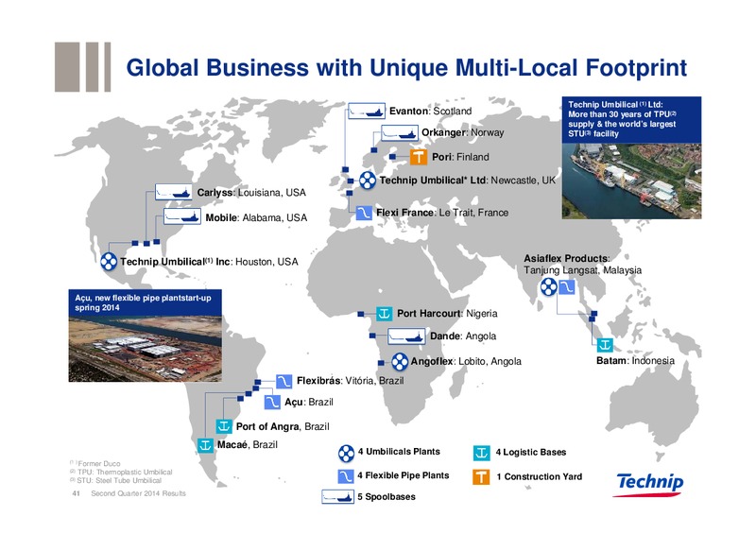Click the Newcastle umbilical plant icon

(x=368, y=181)
